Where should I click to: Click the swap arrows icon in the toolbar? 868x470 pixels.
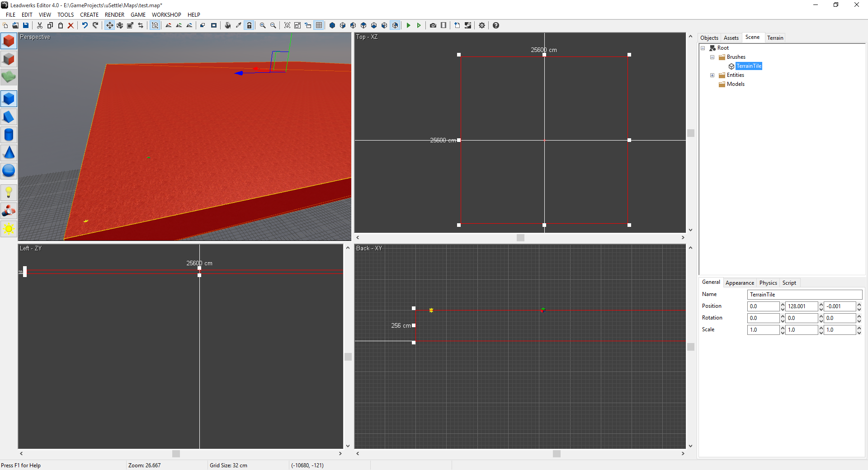(x=141, y=25)
